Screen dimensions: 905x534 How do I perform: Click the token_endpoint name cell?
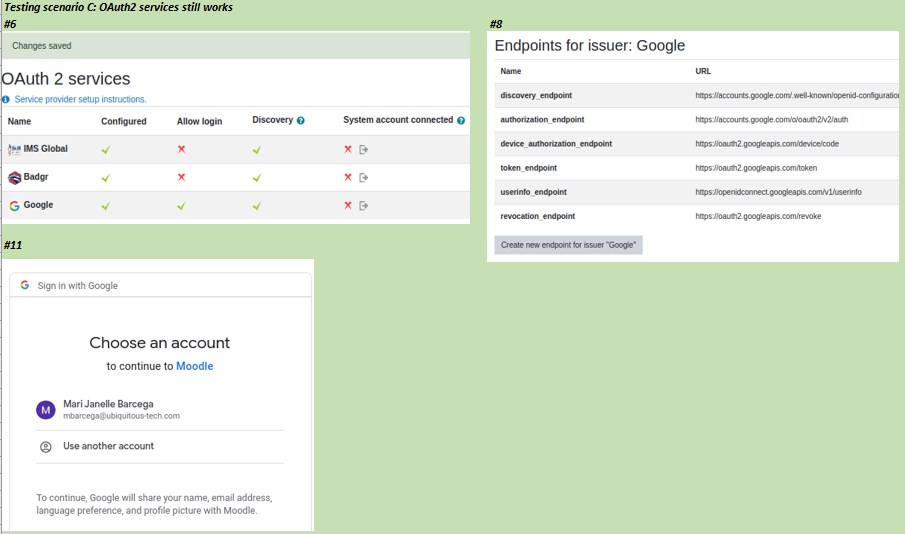pyautogui.click(x=529, y=168)
